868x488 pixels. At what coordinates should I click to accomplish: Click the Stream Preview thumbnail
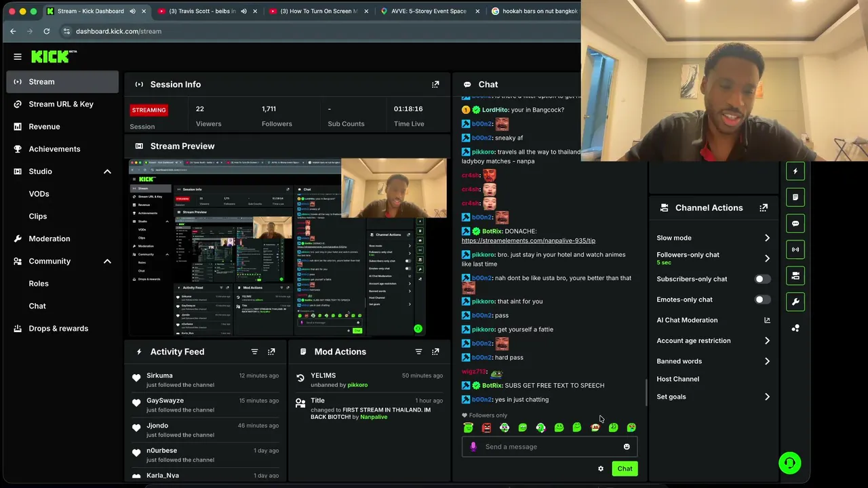click(288, 247)
